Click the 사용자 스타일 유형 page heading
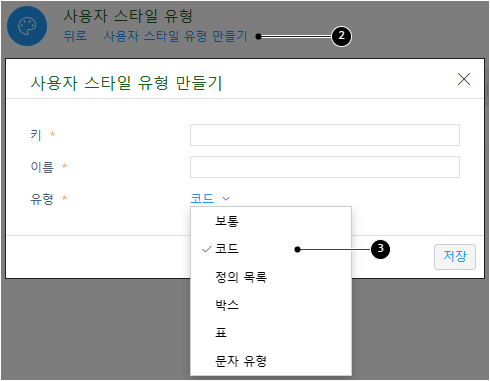The width and height of the screenshot is (490, 381). pyautogui.click(x=128, y=16)
